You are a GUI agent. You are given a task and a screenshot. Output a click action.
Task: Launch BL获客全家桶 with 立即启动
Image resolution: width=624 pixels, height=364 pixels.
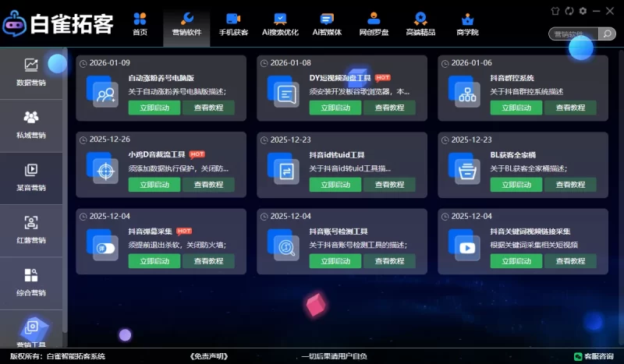tap(516, 185)
